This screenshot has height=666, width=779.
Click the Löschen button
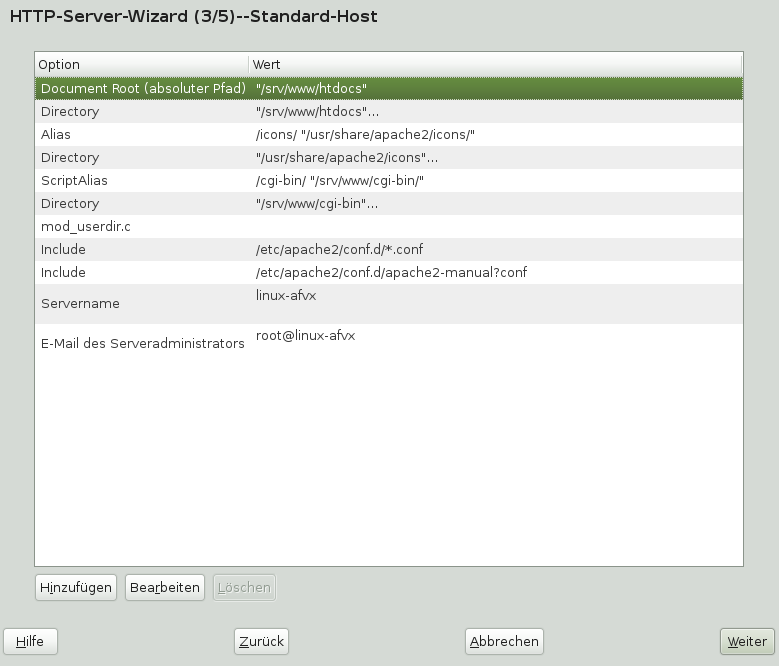point(244,588)
